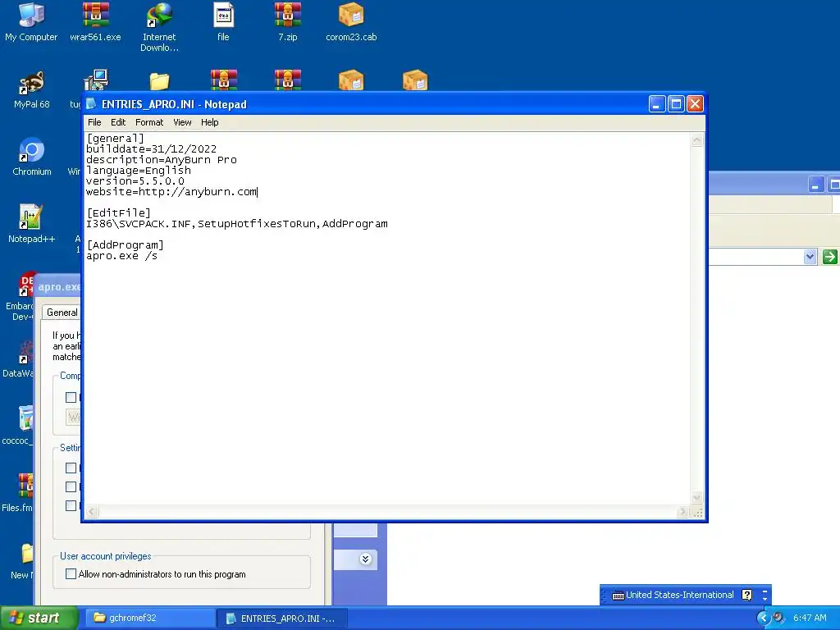Click ENTRIES_APRO.INI taskbar button
This screenshot has width=840, height=630.
pos(282,619)
